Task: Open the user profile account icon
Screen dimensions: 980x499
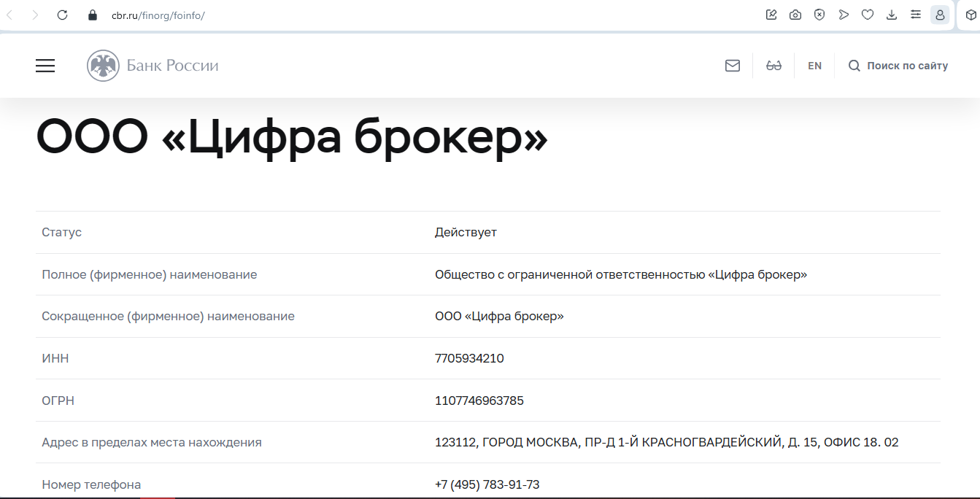Action: click(x=940, y=15)
